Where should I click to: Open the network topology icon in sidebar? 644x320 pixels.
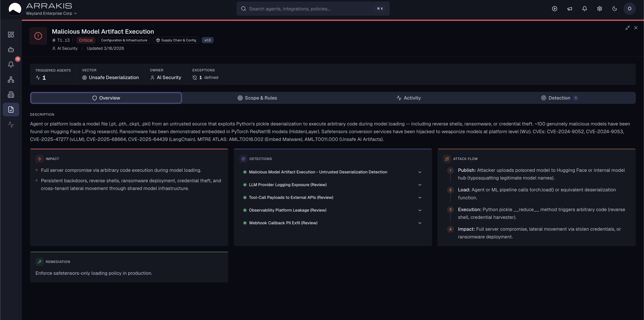pos(11,80)
